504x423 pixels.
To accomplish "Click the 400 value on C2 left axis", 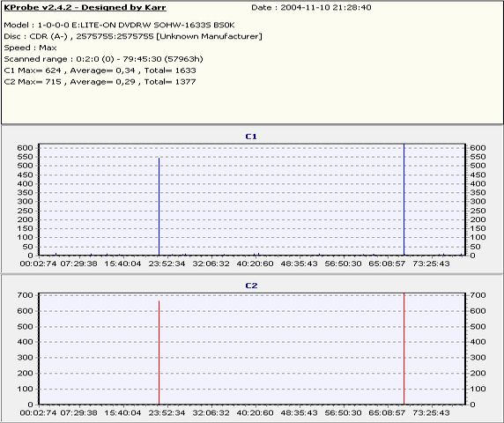I will click(x=26, y=342).
